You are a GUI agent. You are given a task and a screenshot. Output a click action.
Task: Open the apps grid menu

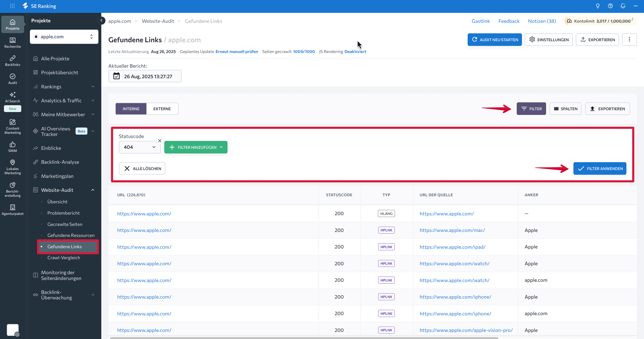coord(12,6)
